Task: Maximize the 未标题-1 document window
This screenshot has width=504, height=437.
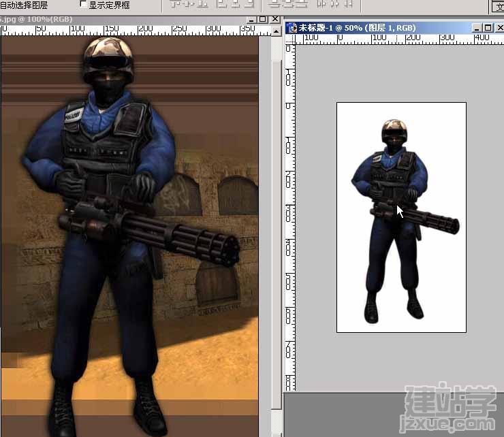Action: pos(488,28)
